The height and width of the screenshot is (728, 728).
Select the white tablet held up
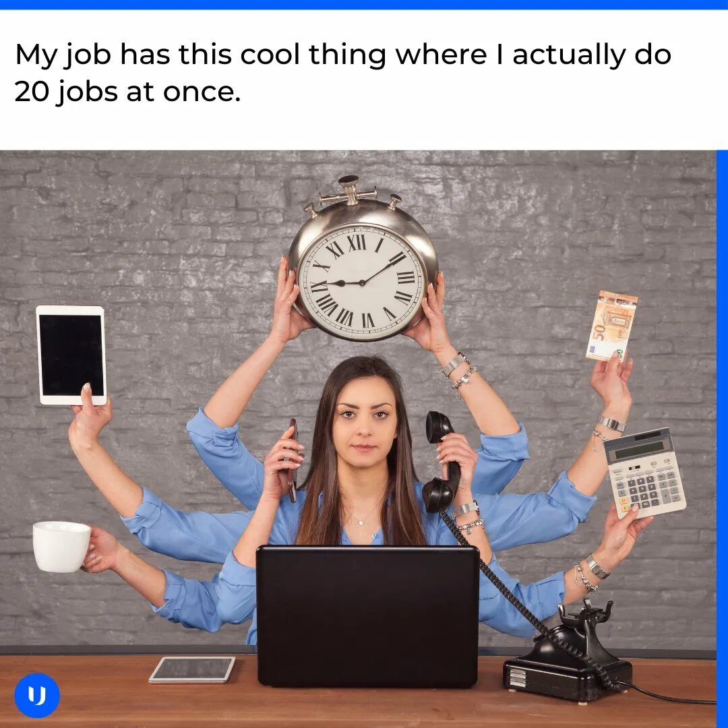coord(71,355)
